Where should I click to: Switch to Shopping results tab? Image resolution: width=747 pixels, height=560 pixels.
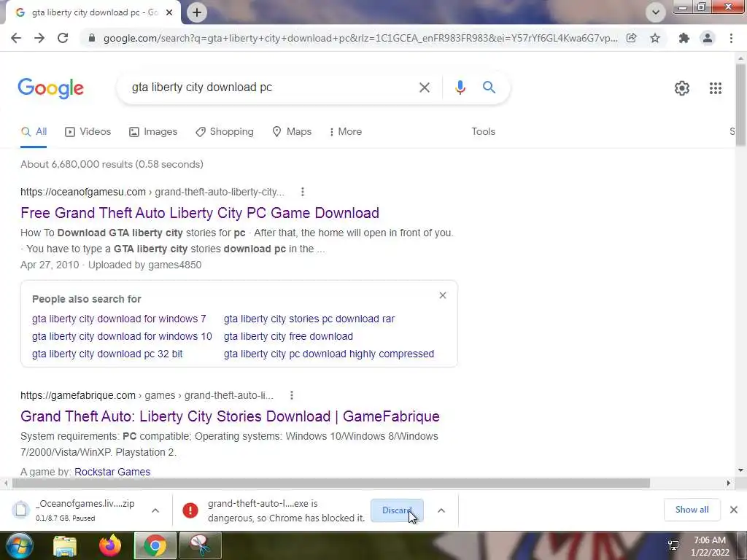(x=225, y=132)
